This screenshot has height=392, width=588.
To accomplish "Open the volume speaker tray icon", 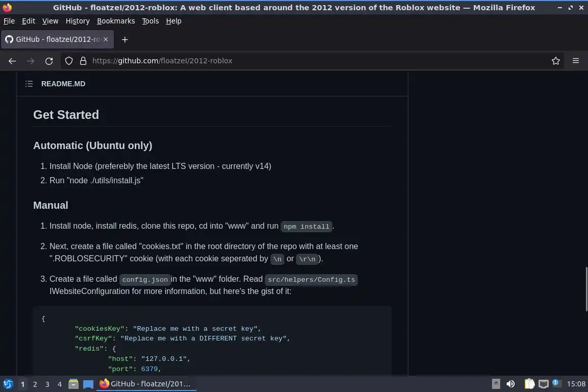I will 510,384.
